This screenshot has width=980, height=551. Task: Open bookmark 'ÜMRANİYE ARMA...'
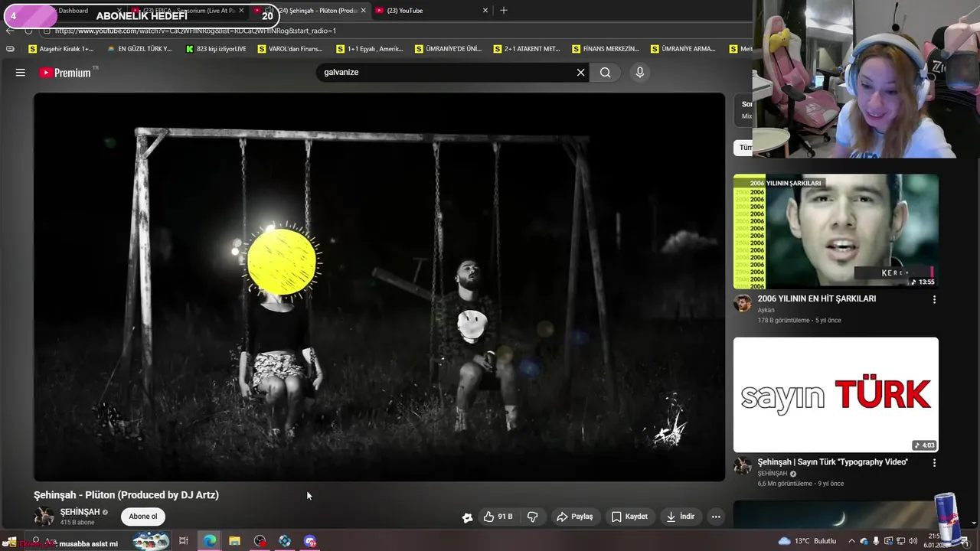coord(683,49)
